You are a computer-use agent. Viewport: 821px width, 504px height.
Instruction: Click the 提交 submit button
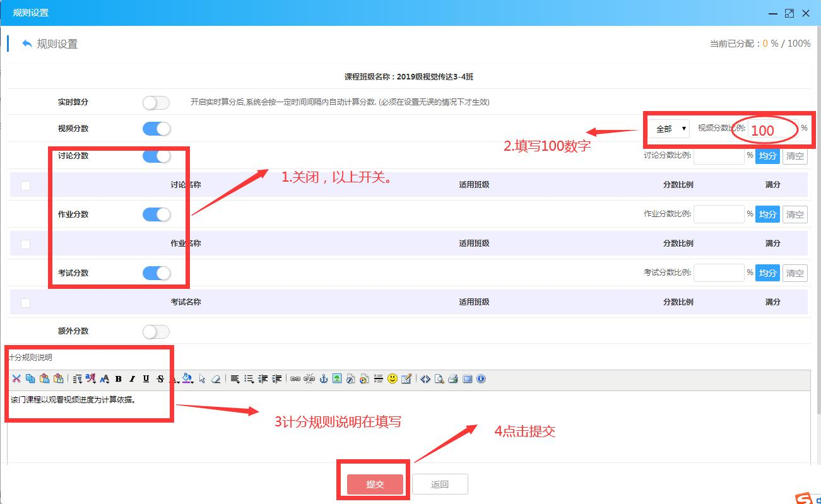point(375,484)
